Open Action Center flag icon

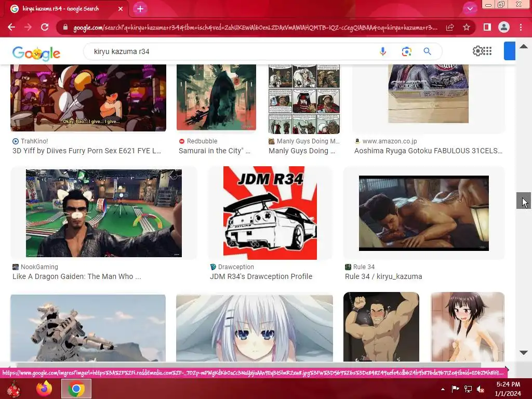455,389
